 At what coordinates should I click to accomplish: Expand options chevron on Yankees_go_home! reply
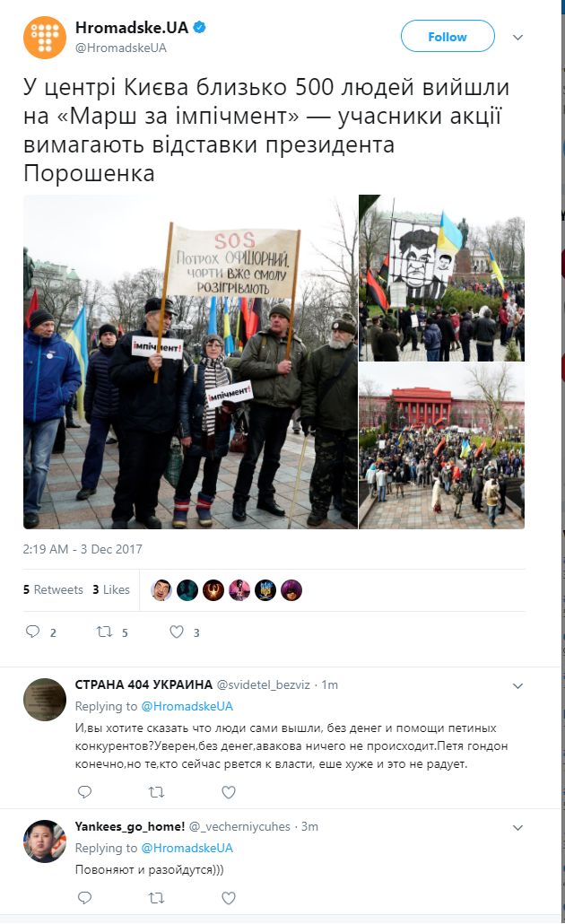coord(517,827)
